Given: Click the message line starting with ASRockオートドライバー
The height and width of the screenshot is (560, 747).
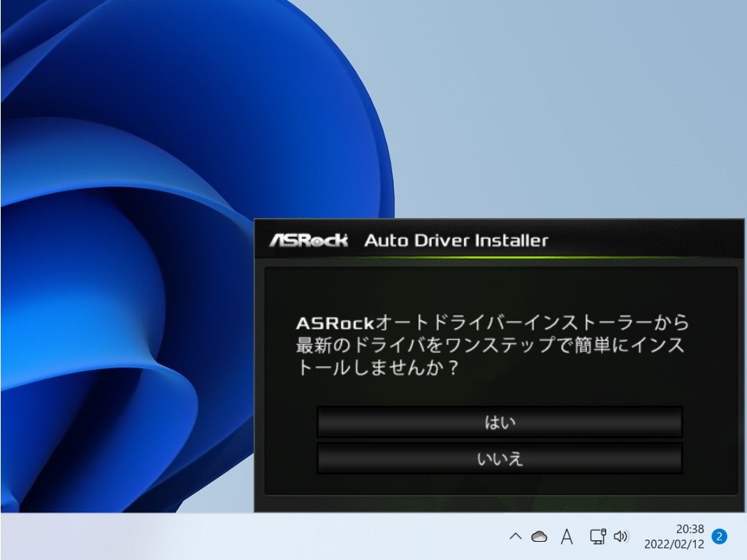Looking at the screenshot, I should click(492, 323).
